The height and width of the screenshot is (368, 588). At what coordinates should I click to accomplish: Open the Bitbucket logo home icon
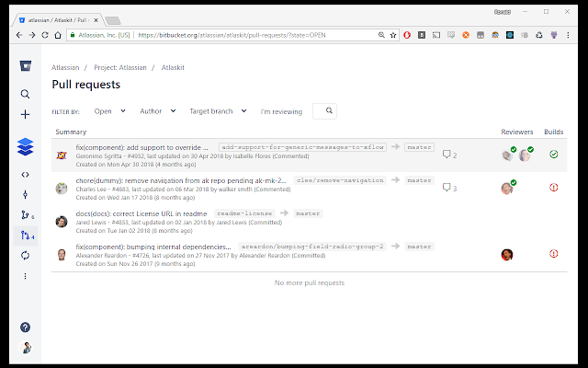26,66
